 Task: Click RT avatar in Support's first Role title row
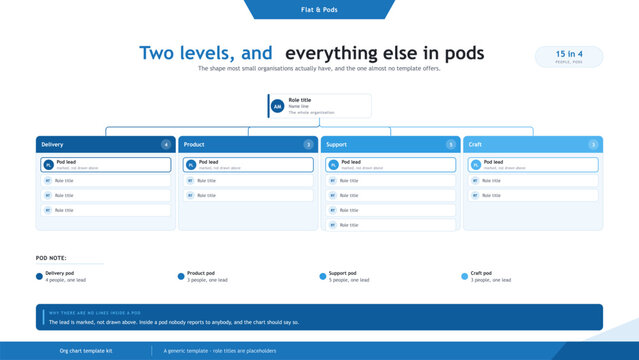point(333,181)
